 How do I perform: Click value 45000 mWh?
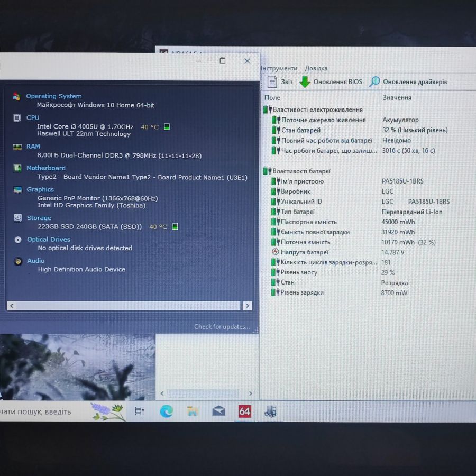coord(398,222)
